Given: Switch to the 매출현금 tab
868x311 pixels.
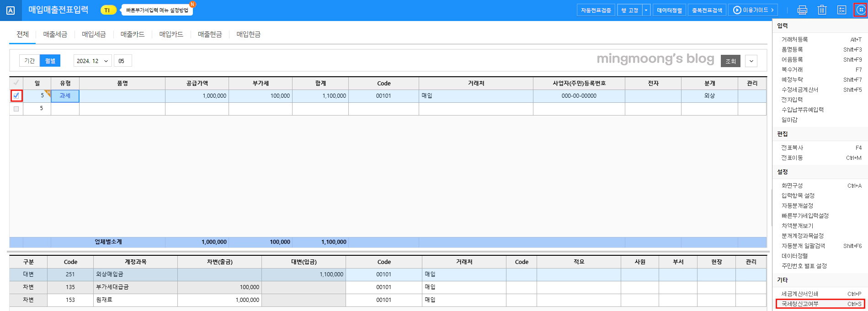Looking at the screenshot, I should [210, 34].
